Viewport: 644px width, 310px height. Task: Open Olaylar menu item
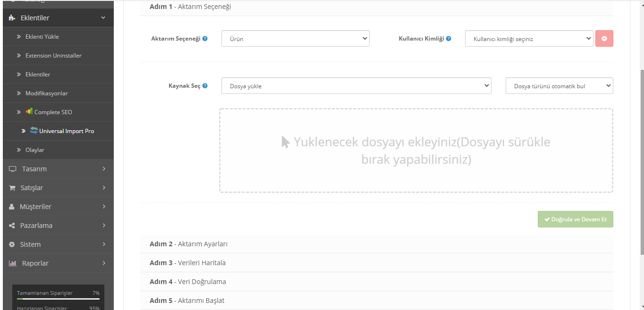[58, 150]
